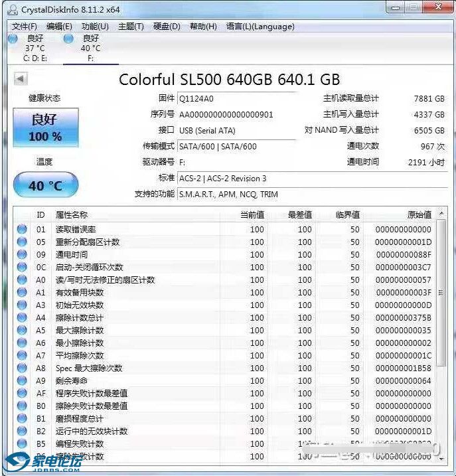Click the 最差值 column header
Screen dimensions: 456x476
pos(291,215)
